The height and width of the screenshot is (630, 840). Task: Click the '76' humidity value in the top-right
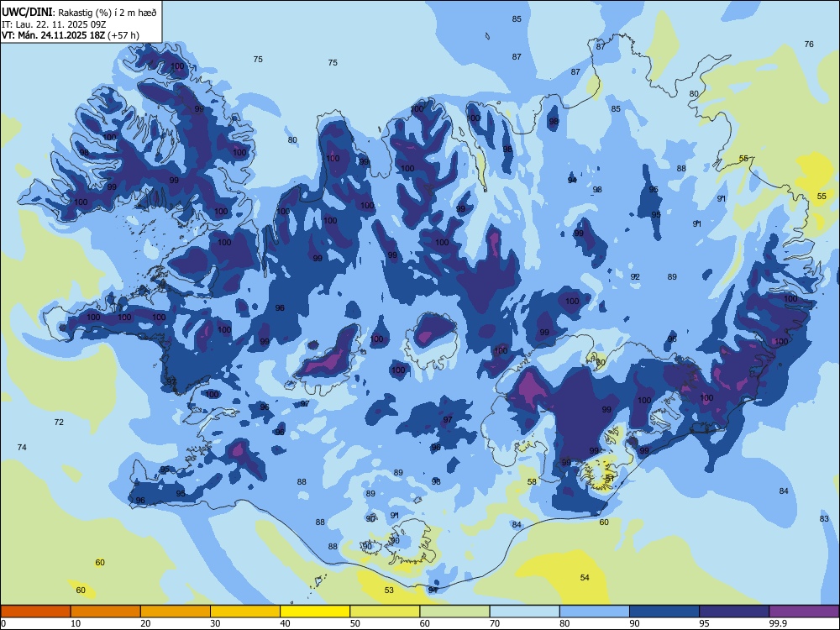pos(809,44)
